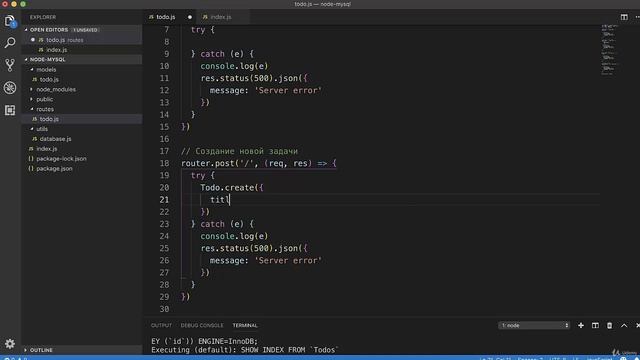Screen dimensions: 640x360
Task: Click the EXPLORER sidebar title
Action: [43, 17]
